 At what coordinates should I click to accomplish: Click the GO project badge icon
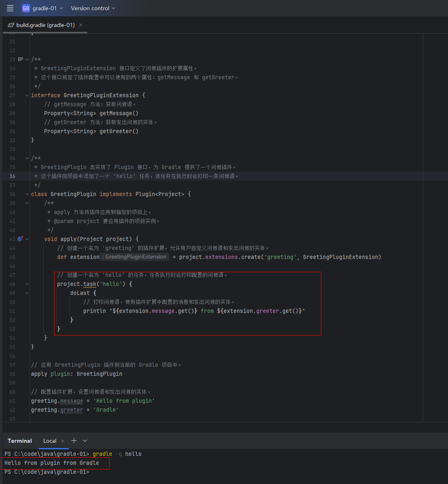[26, 8]
